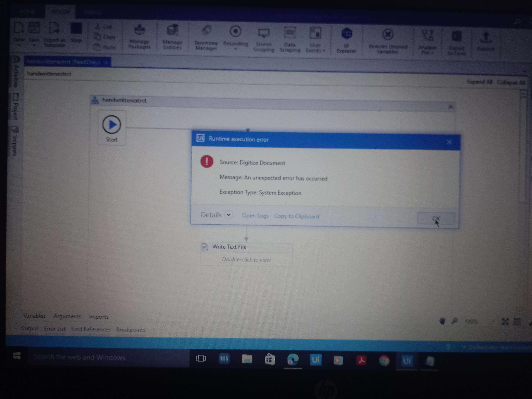Click Copy to Clipboard link

296,216
